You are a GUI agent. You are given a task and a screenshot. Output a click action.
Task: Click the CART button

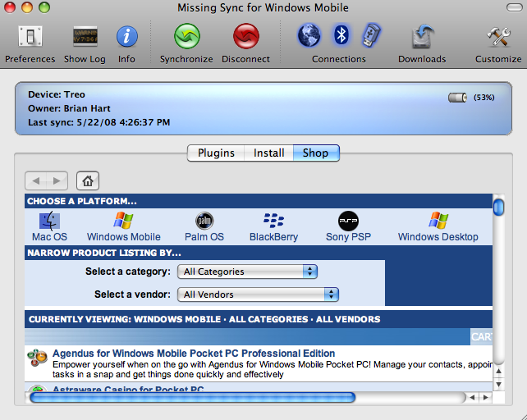click(x=481, y=337)
